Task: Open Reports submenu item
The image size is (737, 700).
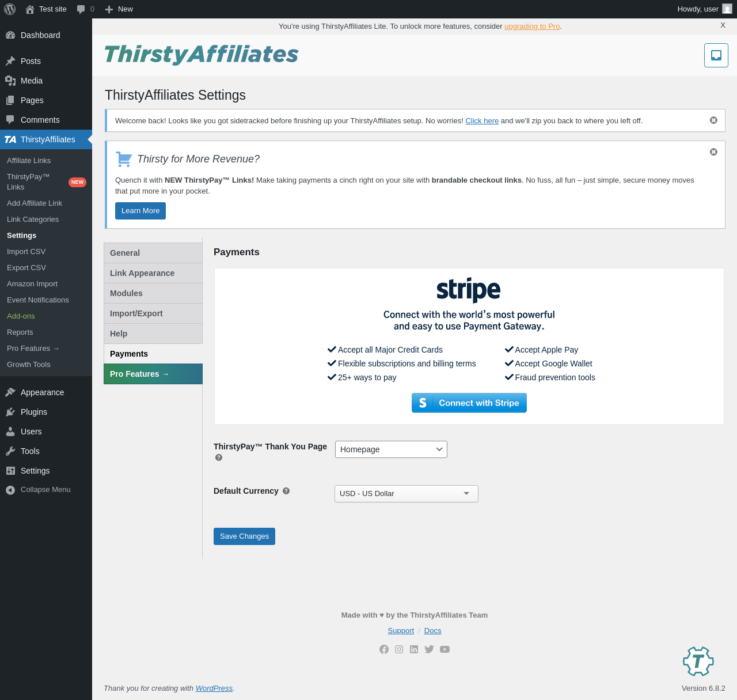Action: [x=46, y=332]
